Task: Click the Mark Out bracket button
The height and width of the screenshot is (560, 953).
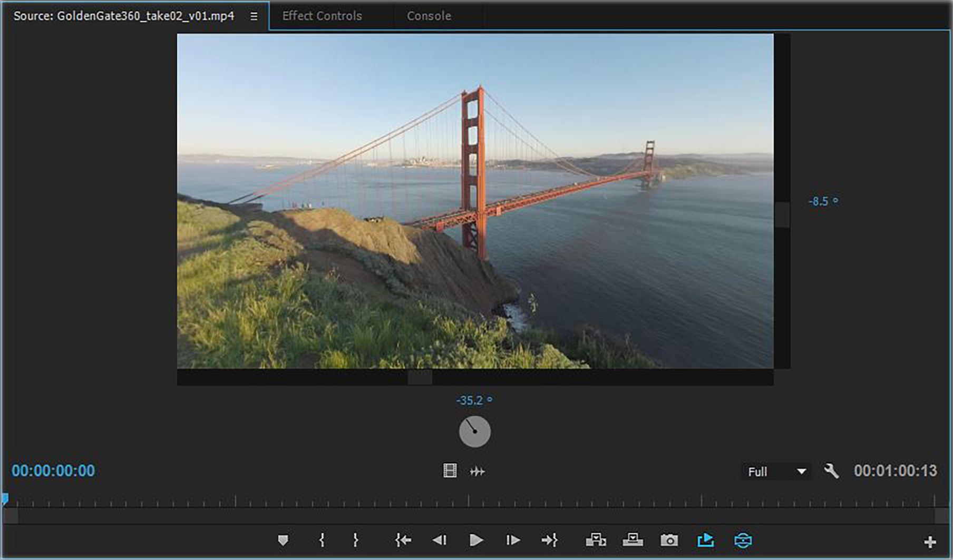Action: click(356, 540)
